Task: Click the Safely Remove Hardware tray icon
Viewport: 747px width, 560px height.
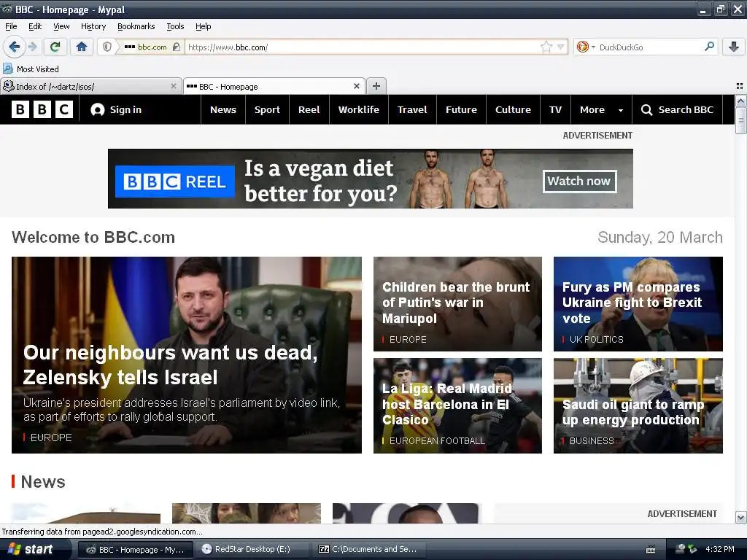Action: (x=692, y=549)
